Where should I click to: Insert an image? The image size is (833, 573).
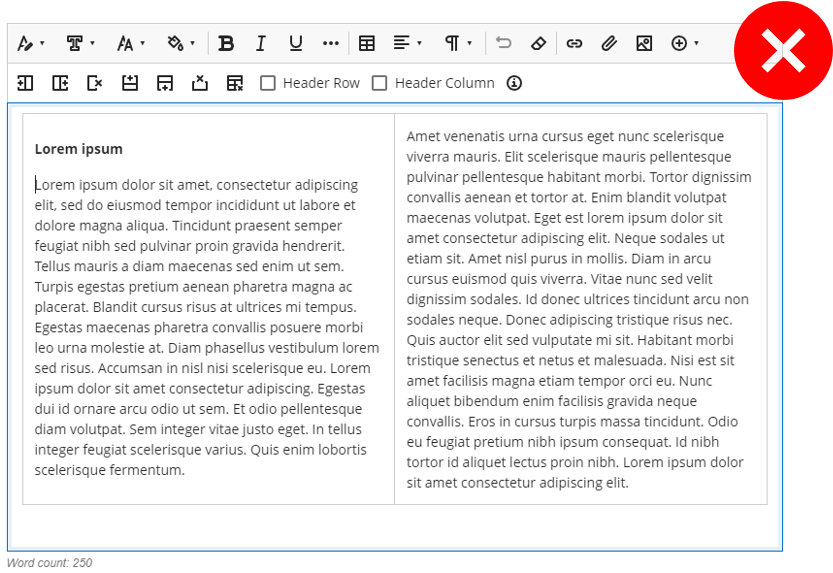(644, 44)
